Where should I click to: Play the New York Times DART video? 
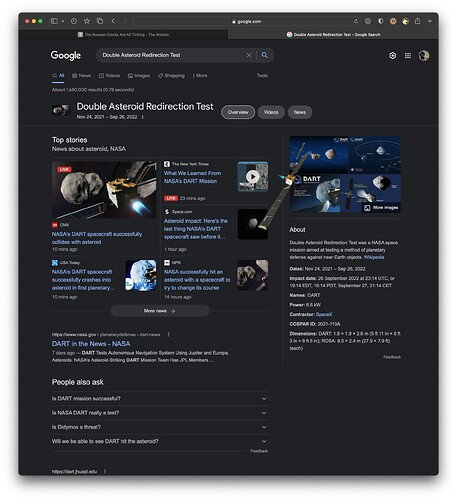point(253,176)
